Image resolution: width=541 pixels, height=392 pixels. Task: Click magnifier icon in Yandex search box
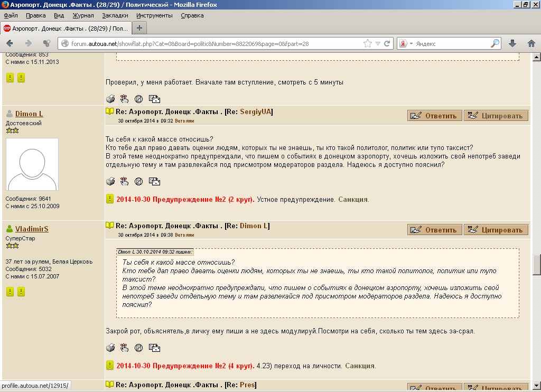pos(495,43)
